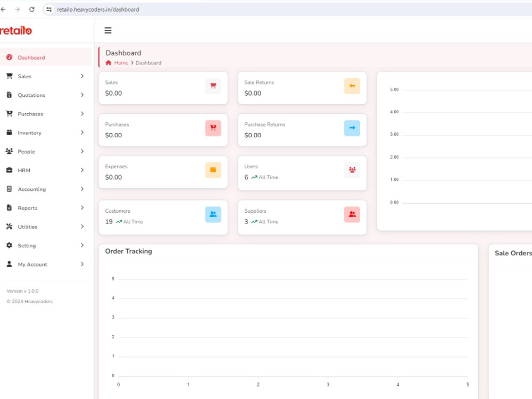This screenshot has height=399, width=532.
Task: Click the Sales shopping cart icon
Action: [213, 86]
